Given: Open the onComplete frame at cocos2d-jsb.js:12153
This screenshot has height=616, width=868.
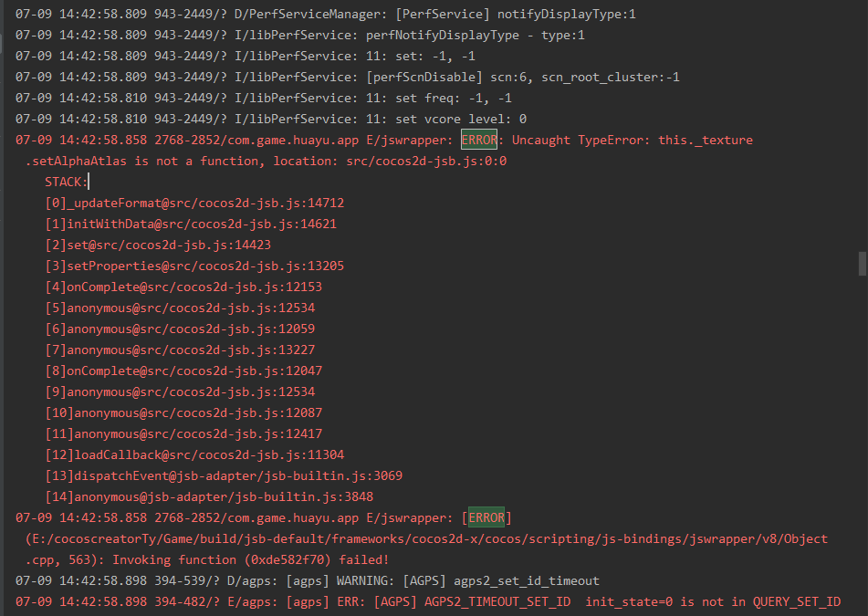Looking at the screenshot, I should click(x=183, y=287).
